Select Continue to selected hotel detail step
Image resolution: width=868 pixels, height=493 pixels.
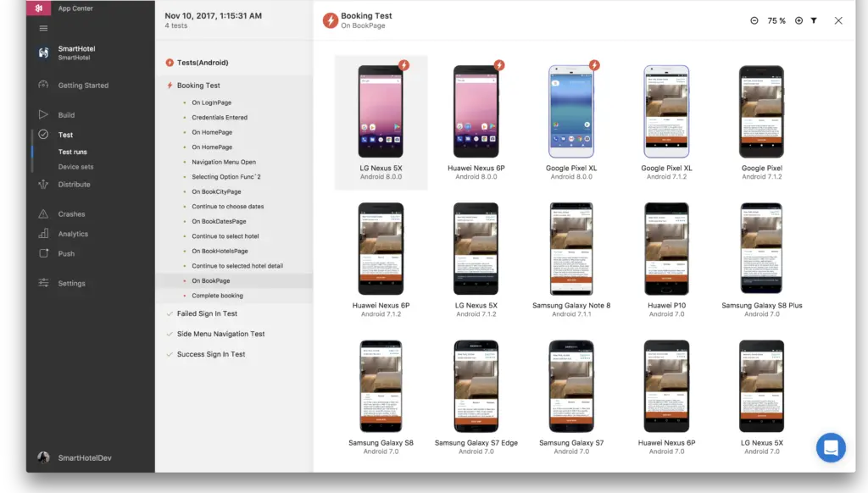click(x=237, y=266)
